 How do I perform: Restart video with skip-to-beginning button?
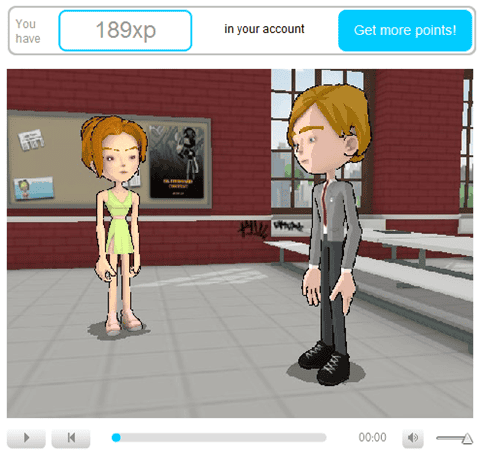pyautogui.click(x=71, y=437)
